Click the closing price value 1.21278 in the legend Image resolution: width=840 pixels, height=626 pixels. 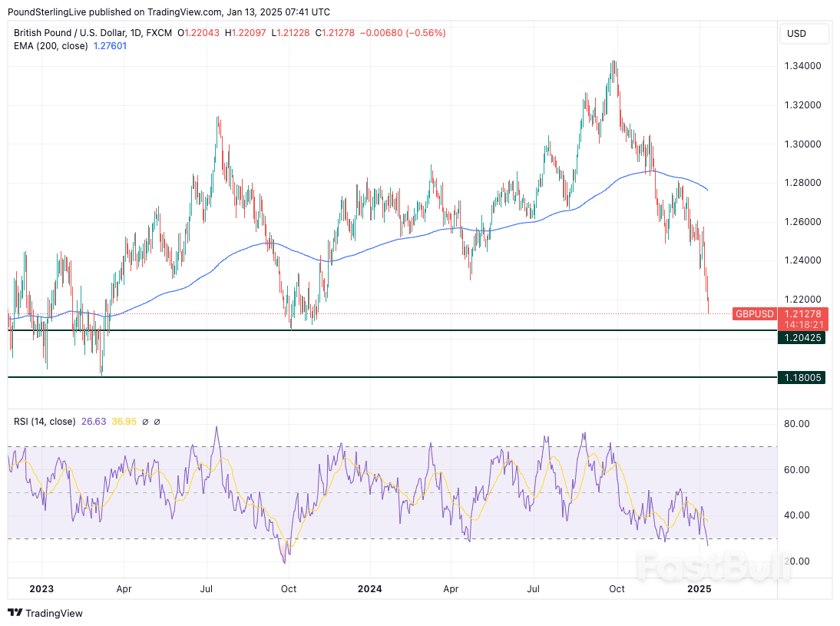tap(338, 33)
